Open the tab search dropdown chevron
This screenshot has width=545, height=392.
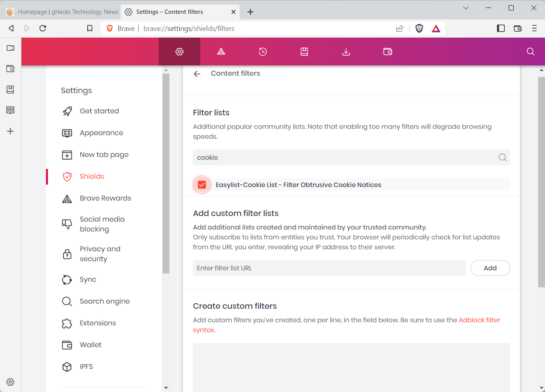click(466, 8)
